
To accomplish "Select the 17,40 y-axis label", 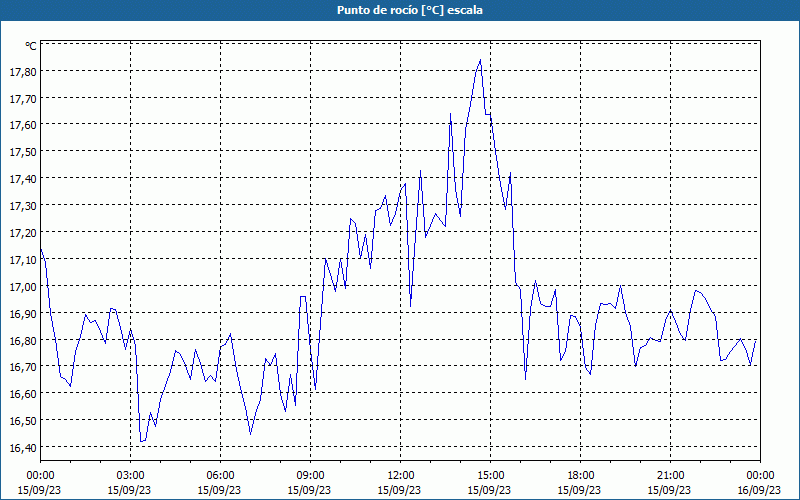I will 23,179.
